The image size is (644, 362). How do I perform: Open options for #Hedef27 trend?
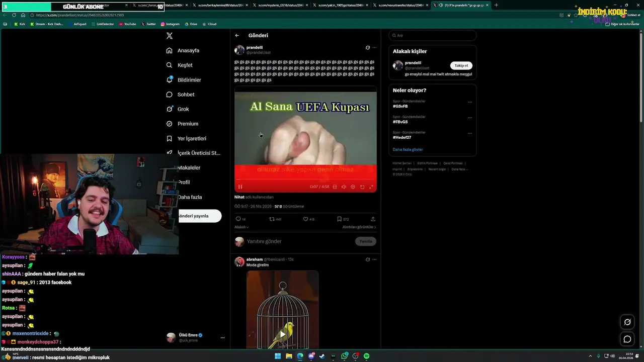470,133
